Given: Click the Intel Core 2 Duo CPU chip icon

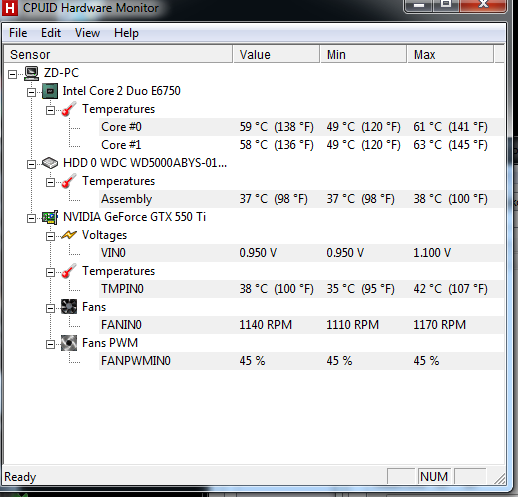Looking at the screenshot, I should coord(50,91).
